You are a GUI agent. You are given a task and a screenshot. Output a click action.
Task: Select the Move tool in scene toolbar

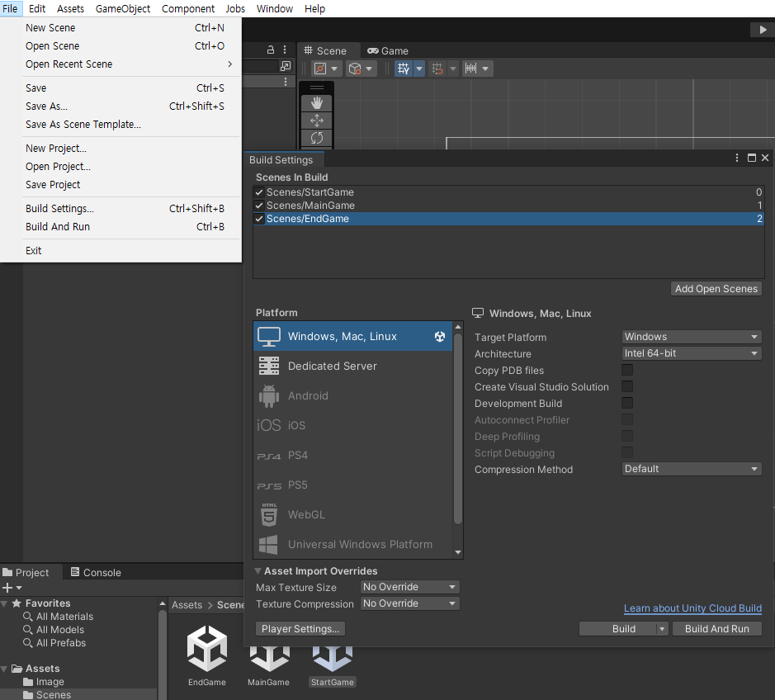317,121
